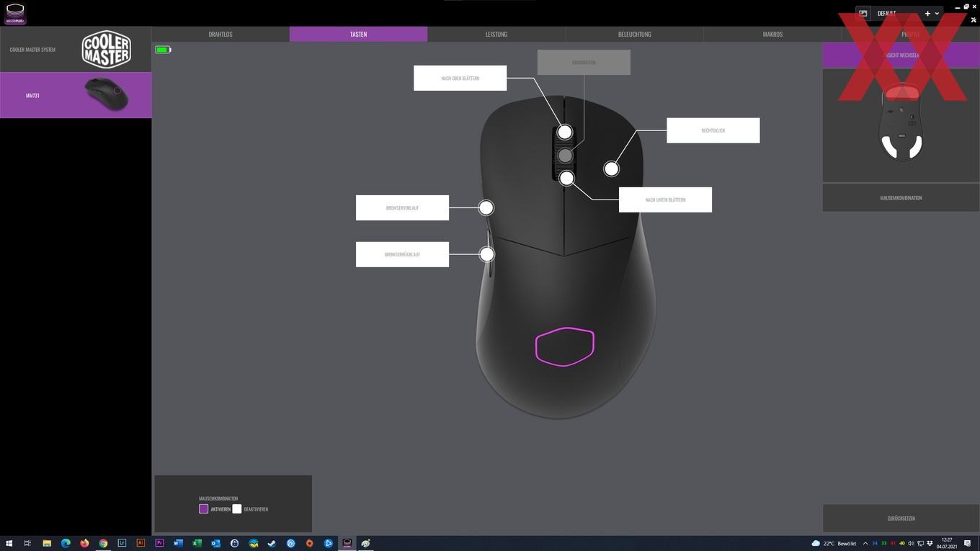This screenshot has height=551, width=980.
Task: Select the forward side button node
Action: pyautogui.click(x=486, y=207)
